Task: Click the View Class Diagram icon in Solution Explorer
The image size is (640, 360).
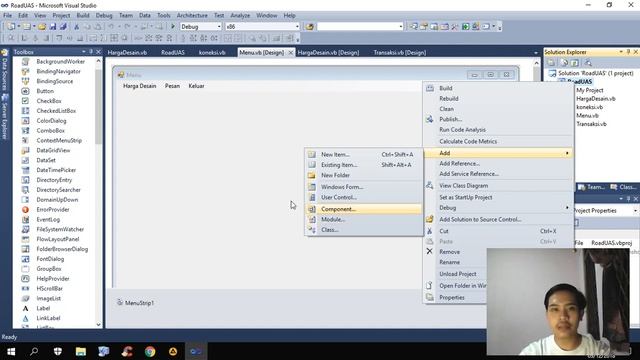Action: click(588, 62)
